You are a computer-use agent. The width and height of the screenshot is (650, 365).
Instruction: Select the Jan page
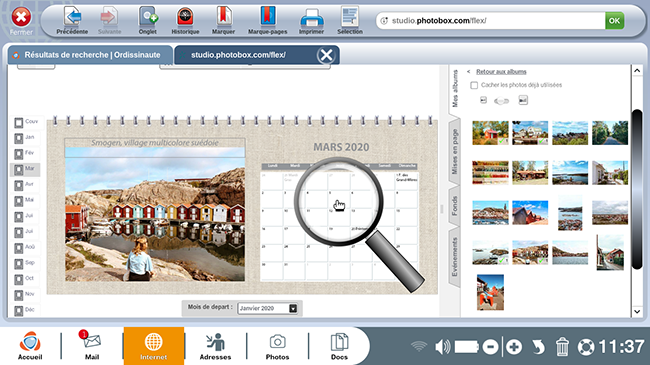(x=26, y=138)
